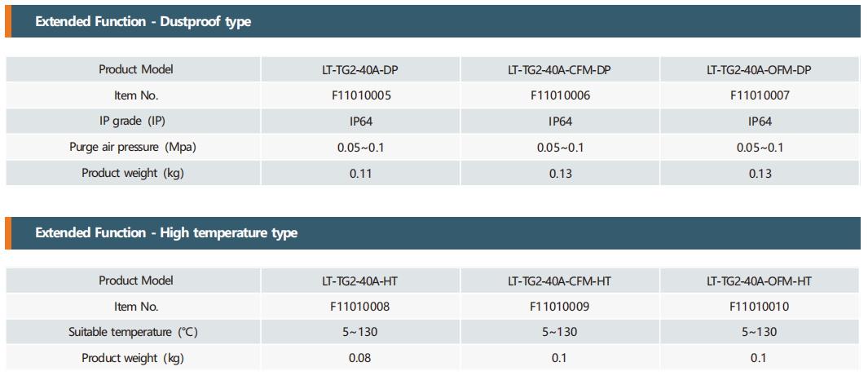Click item number F11010008

(359, 307)
